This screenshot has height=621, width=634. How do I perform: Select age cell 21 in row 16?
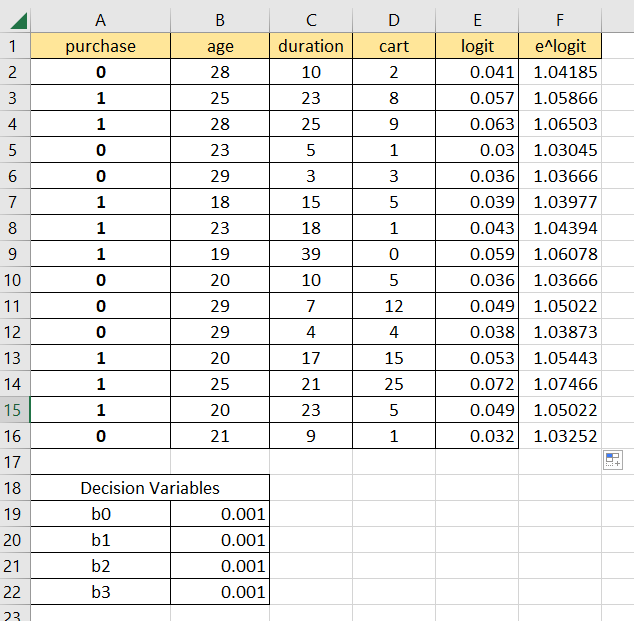220,436
